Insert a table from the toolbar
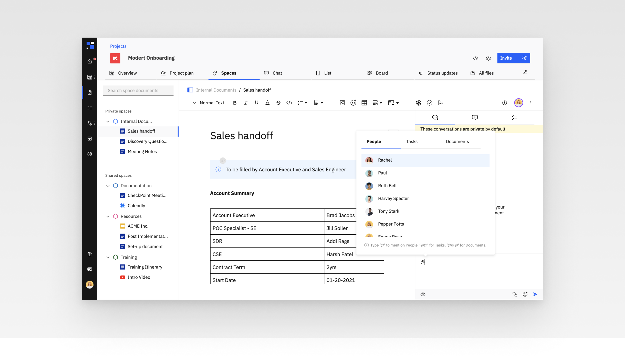Image resolution: width=625 pixels, height=364 pixels. pos(364,103)
